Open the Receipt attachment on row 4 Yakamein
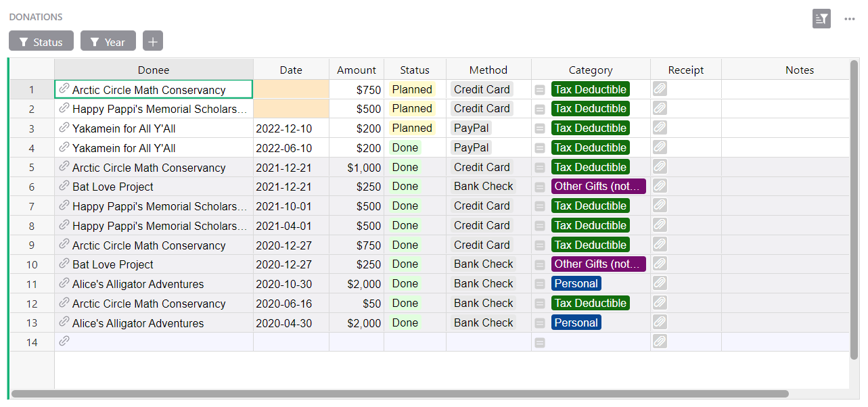Viewport: 868px width, 407px height. (x=659, y=147)
